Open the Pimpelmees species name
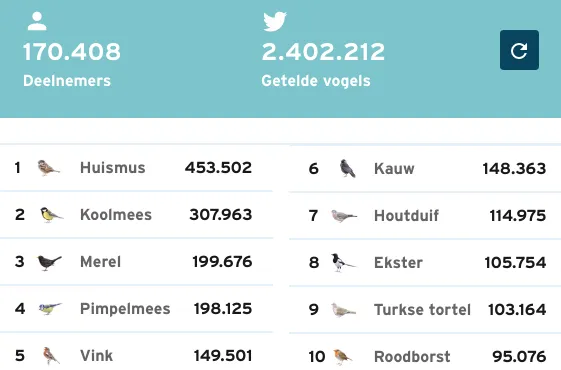561x370 pixels. (x=125, y=309)
